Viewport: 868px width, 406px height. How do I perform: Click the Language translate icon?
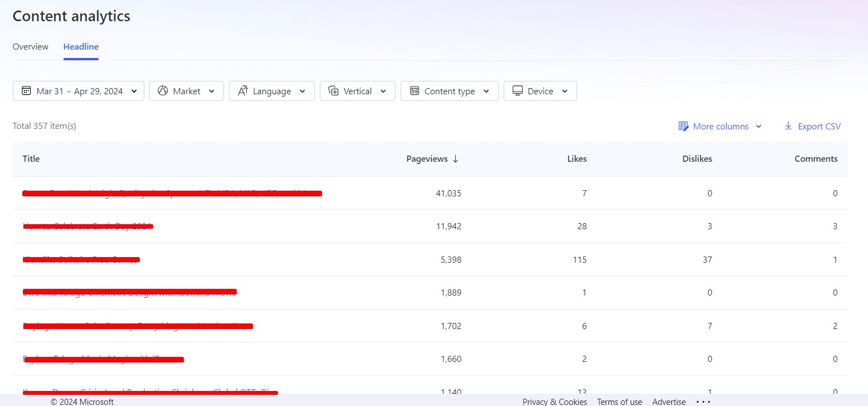pyautogui.click(x=242, y=91)
